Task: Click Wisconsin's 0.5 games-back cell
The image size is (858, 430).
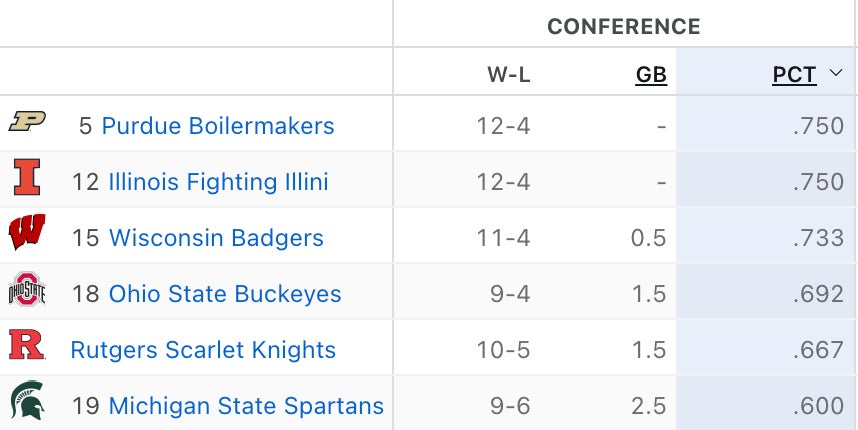Action: coord(649,238)
